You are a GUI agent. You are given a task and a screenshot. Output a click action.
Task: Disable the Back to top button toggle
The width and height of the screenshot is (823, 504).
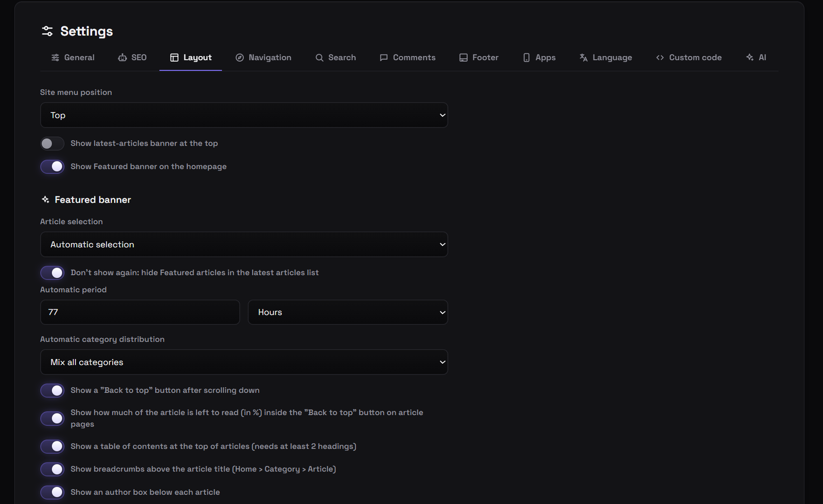(x=52, y=390)
